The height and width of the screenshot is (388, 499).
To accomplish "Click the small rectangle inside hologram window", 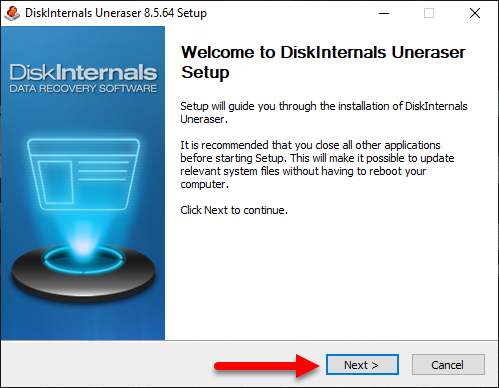I will 56,182.
